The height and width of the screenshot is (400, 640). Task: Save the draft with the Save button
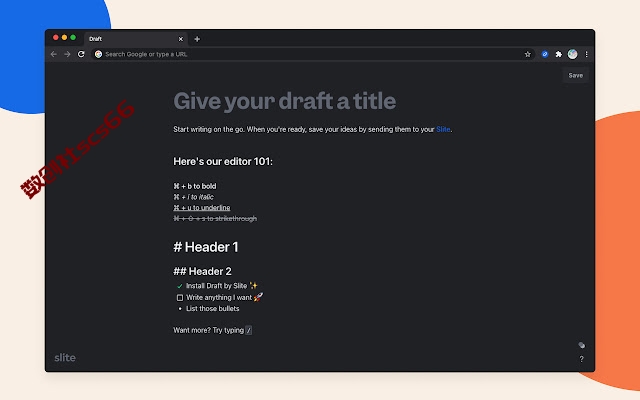[x=576, y=76]
